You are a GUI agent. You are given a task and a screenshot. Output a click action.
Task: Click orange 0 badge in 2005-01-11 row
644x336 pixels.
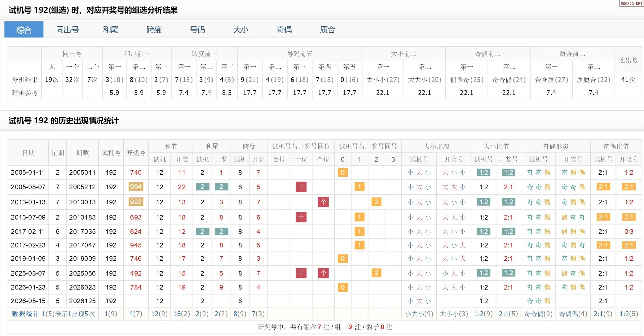pyautogui.click(x=342, y=172)
